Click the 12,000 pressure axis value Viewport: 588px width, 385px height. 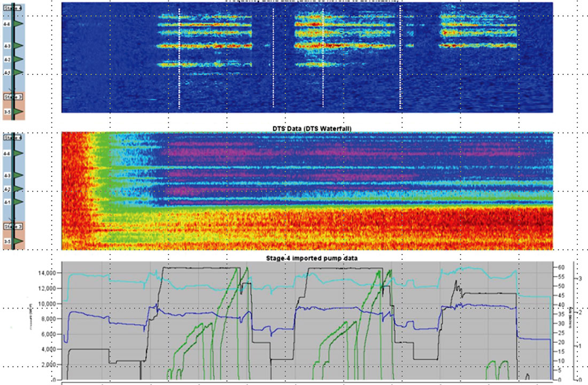(47, 288)
